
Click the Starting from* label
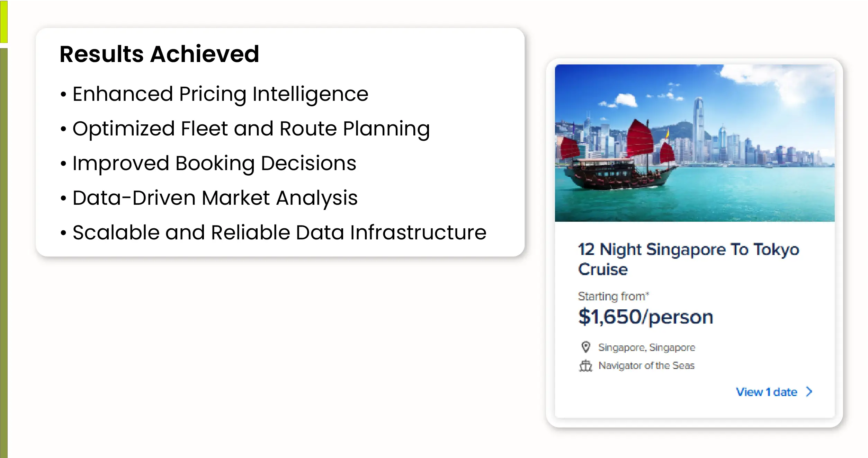click(x=613, y=296)
